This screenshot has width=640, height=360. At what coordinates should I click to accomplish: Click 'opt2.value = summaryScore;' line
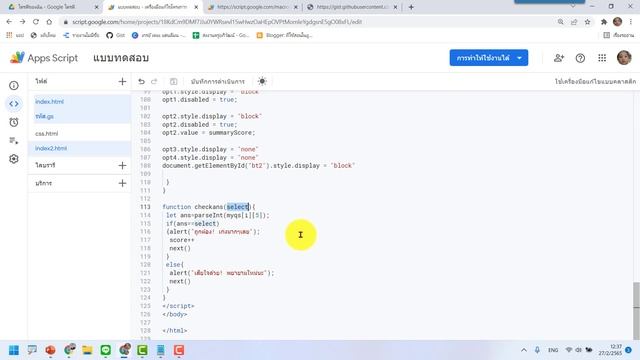(209, 133)
